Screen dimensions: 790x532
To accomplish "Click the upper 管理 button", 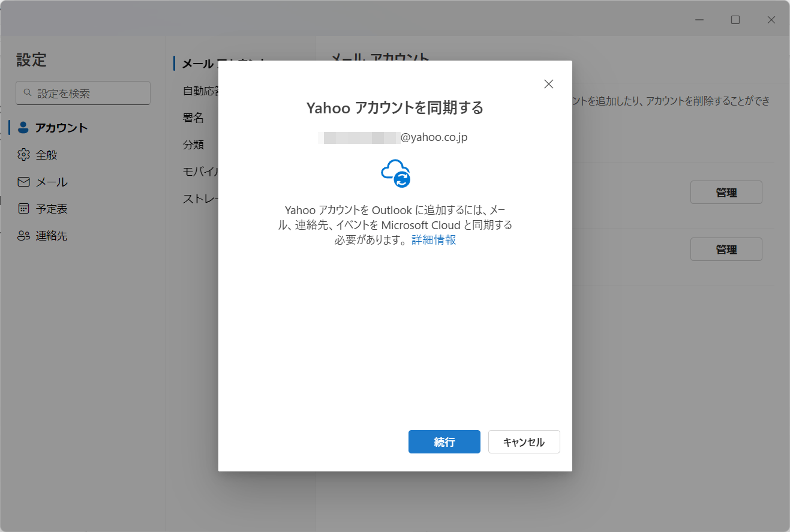I will [x=726, y=193].
